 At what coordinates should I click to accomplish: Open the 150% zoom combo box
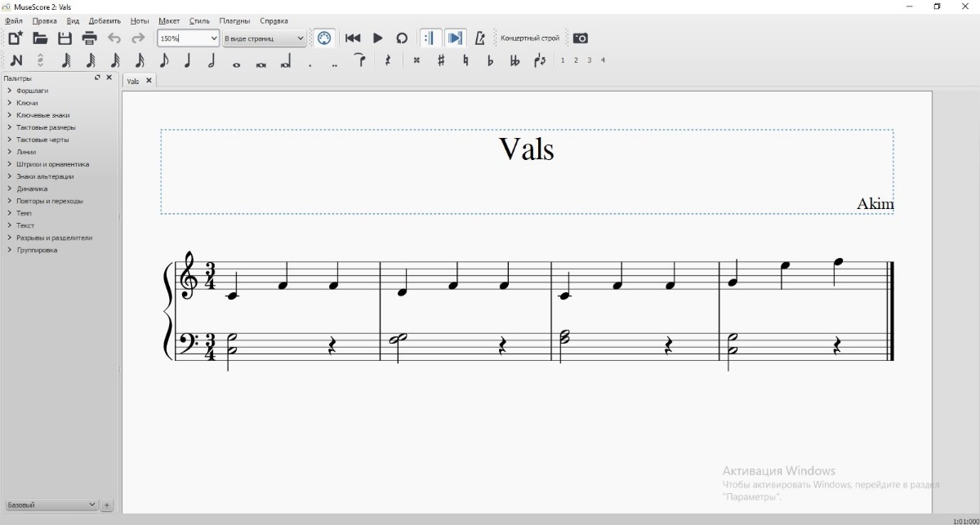(189, 38)
